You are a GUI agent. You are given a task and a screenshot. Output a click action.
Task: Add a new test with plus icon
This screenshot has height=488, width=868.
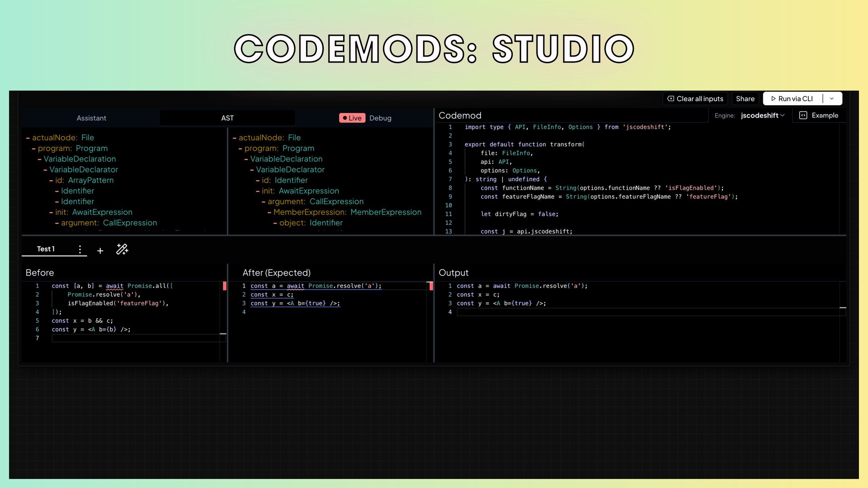click(100, 251)
